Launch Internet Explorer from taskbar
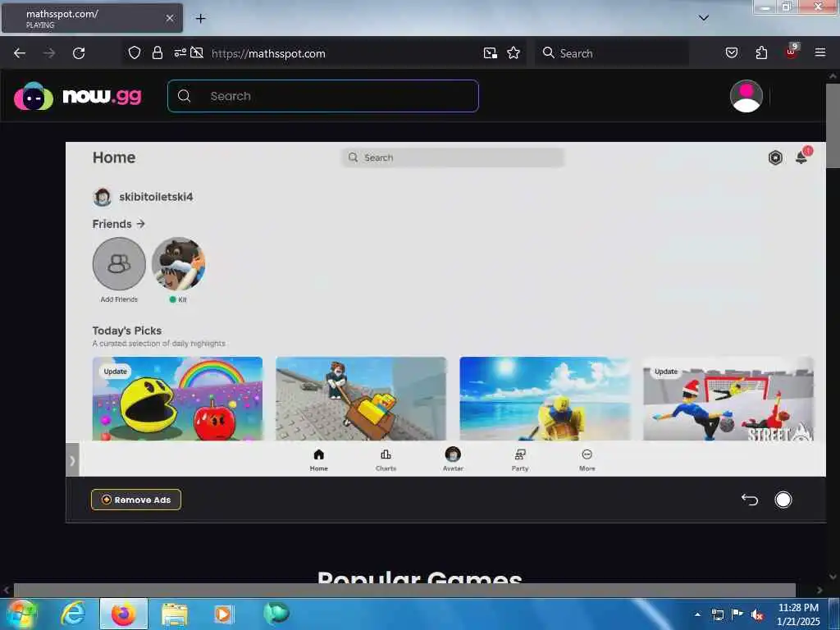The height and width of the screenshot is (630, 840). click(73, 614)
